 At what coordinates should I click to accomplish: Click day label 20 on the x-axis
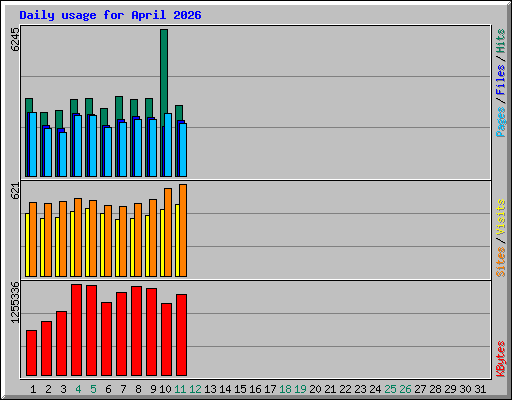[315, 389]
